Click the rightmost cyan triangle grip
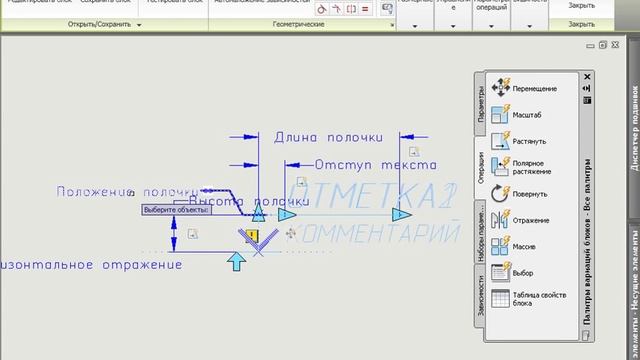This screenshot has height=360, width=640. click(401, 215)
